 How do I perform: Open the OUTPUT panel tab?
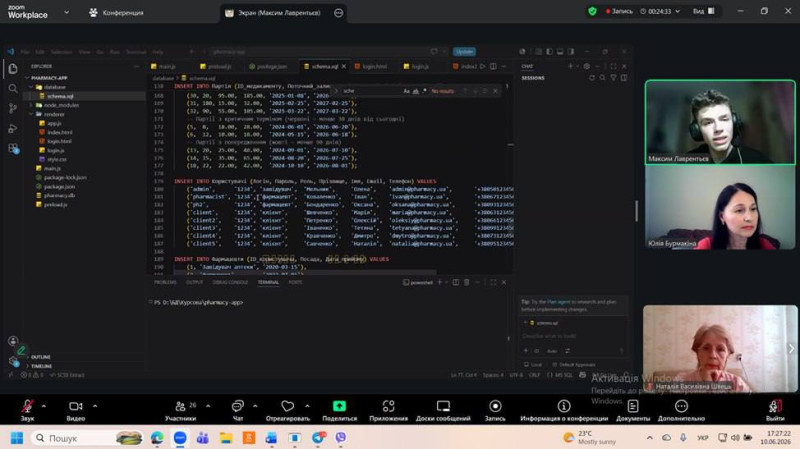194,282
